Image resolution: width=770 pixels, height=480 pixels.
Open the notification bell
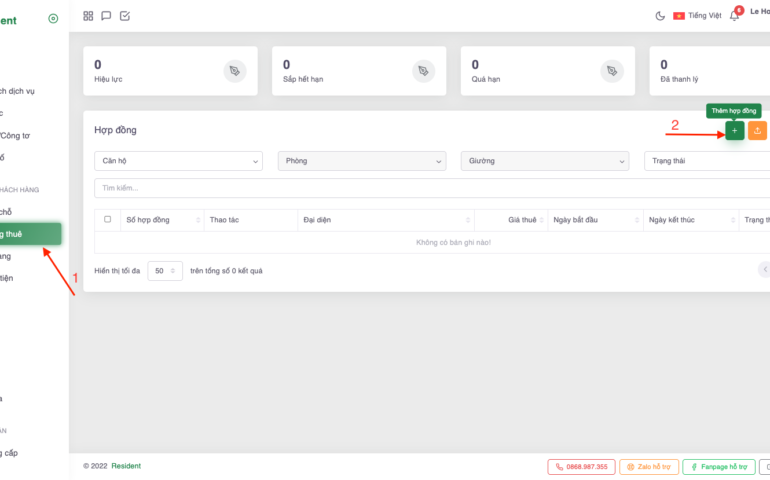(x=734, y=16)
